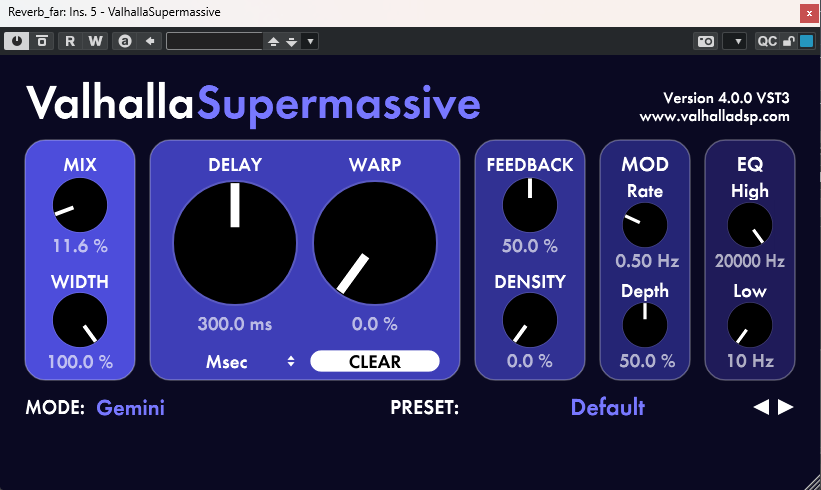Click the QC quick controls button
Screen dimensions: 821x490
(767, 41)
